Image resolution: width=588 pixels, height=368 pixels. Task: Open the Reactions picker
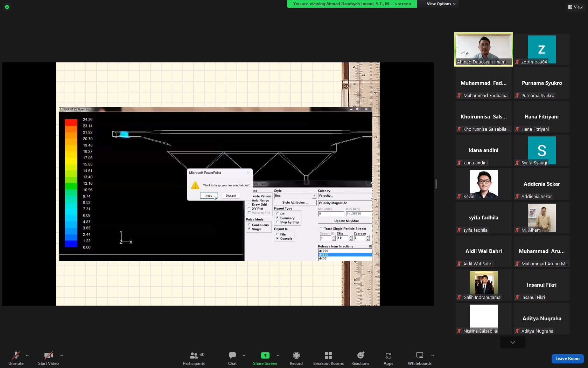click(360, 358)
